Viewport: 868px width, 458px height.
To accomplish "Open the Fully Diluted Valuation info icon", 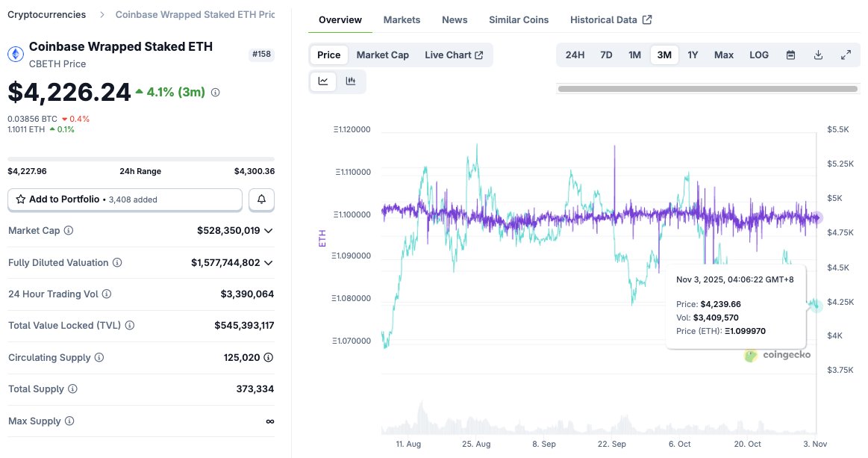I will coord(117,262).
